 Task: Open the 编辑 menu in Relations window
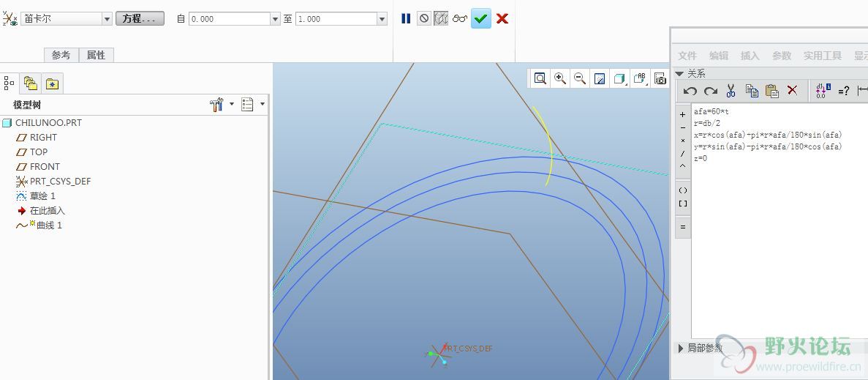(x=719, y=56)
